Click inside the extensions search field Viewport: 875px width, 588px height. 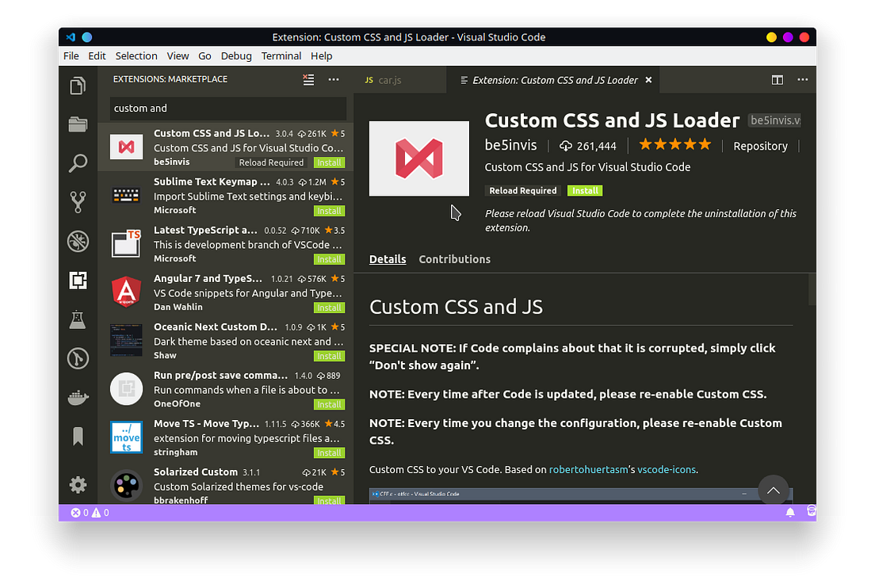point(227,108)
